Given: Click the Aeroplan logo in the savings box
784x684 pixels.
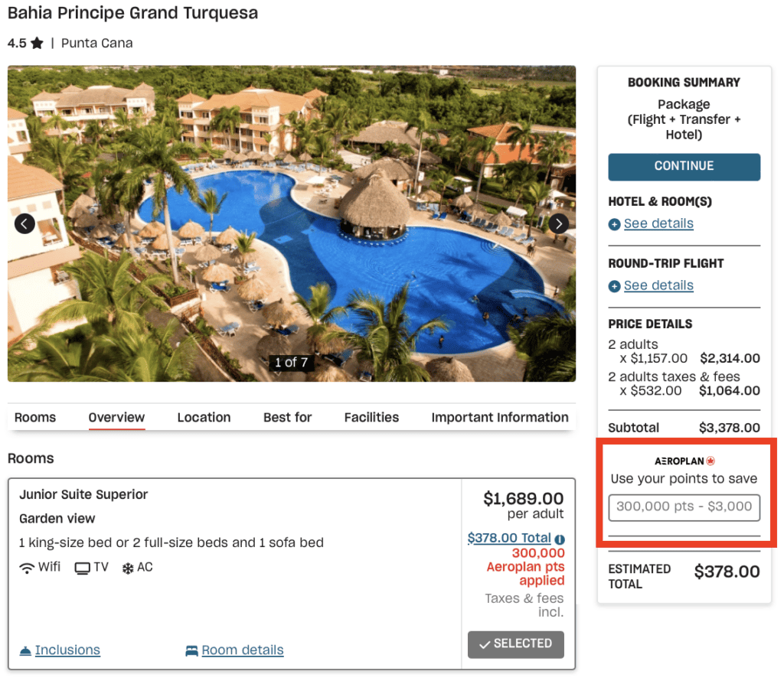Looking at the screenshot, I should tap(683, 461).
